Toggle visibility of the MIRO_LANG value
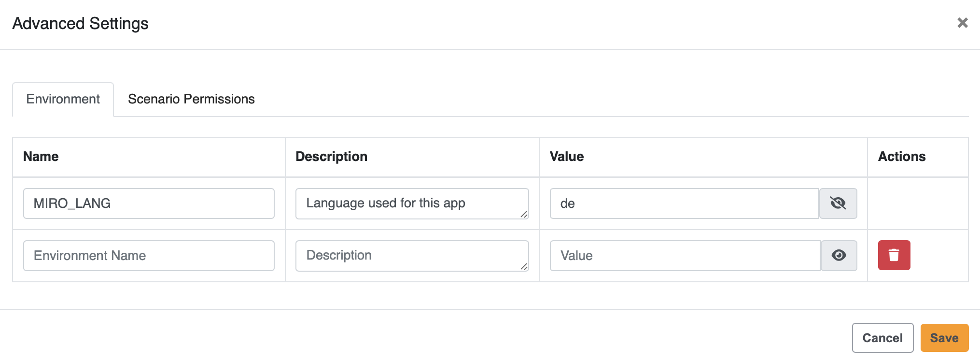 tap(838, 203)
